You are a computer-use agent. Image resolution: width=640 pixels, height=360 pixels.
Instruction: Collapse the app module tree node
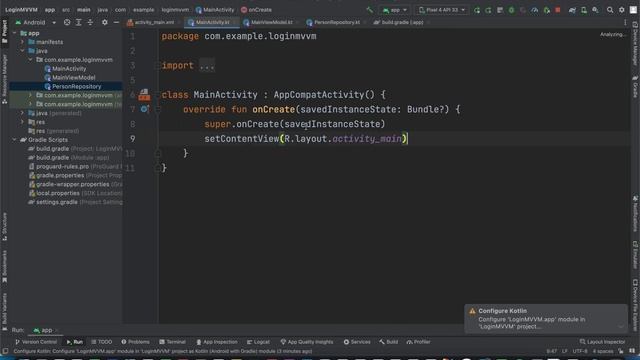point(15,33)
